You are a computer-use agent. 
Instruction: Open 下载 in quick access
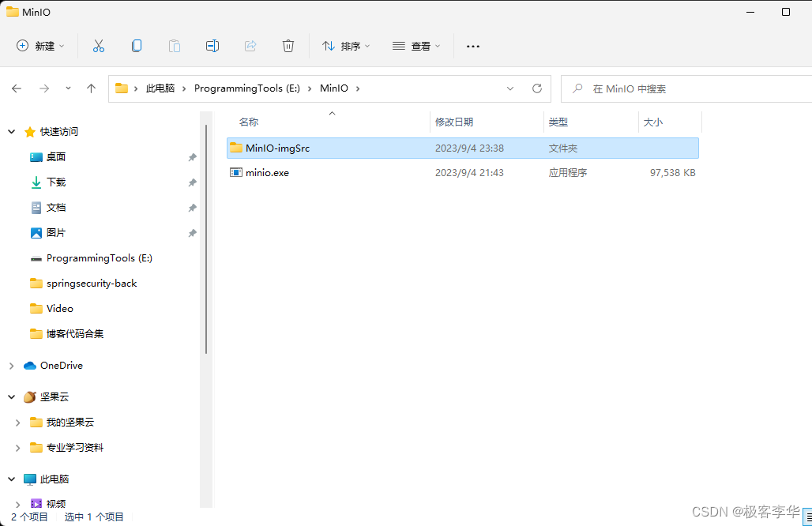point(56,182)
